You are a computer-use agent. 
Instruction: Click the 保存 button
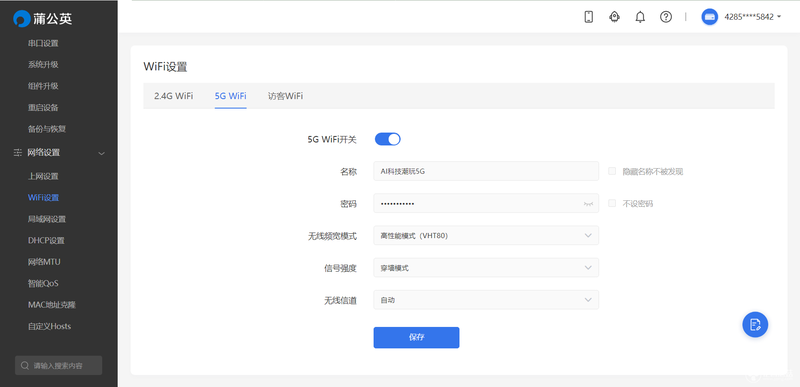(x=416, y=338)
